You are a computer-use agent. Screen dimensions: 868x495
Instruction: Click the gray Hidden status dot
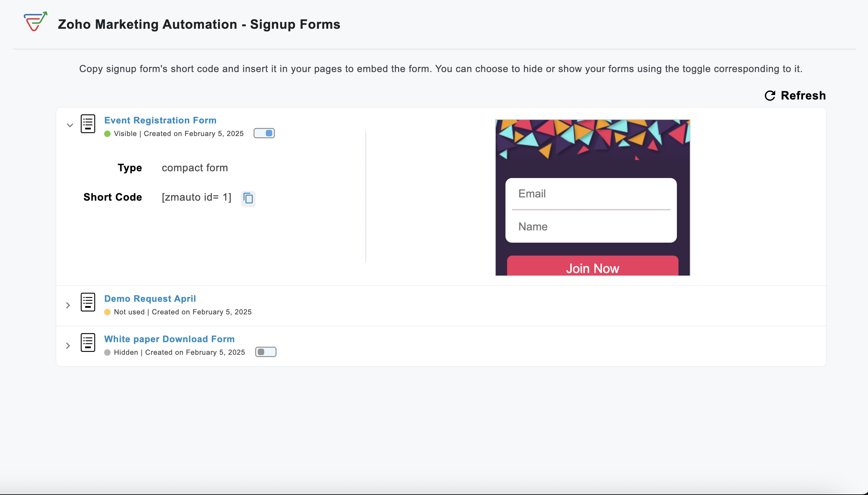click(x=107, y=353)
